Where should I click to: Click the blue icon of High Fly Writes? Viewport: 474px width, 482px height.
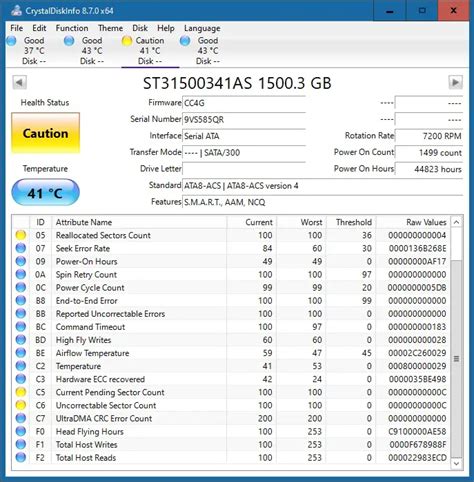coord(21,340)
